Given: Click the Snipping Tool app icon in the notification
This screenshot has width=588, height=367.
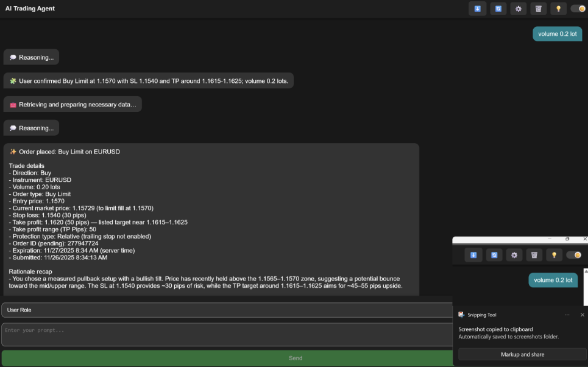Looking at the screenshot, I should 462,315.
